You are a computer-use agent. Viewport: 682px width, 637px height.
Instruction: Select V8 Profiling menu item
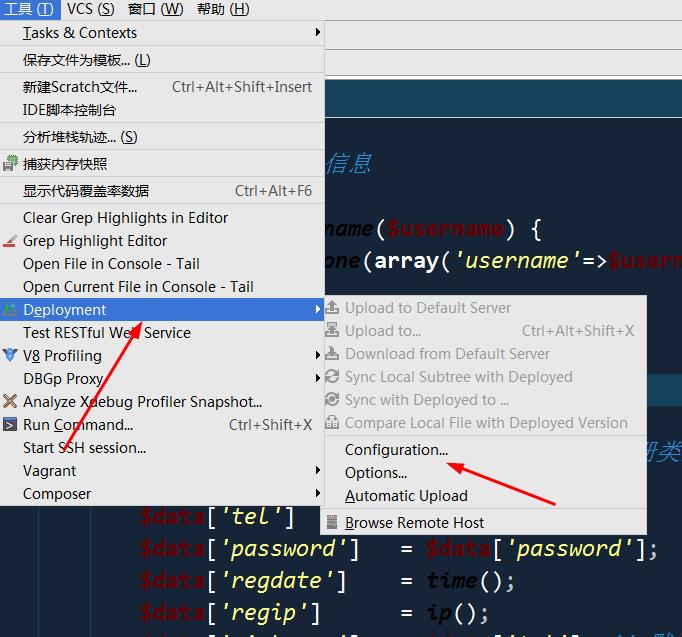(x=162, y=356)
